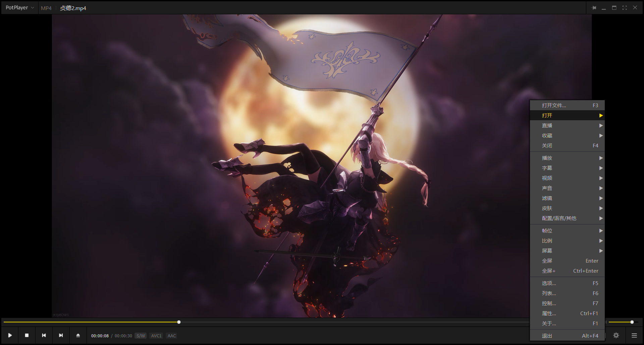Expand the 视频 submenu
Screen dimensions: 644x345
tap(567, 178)
